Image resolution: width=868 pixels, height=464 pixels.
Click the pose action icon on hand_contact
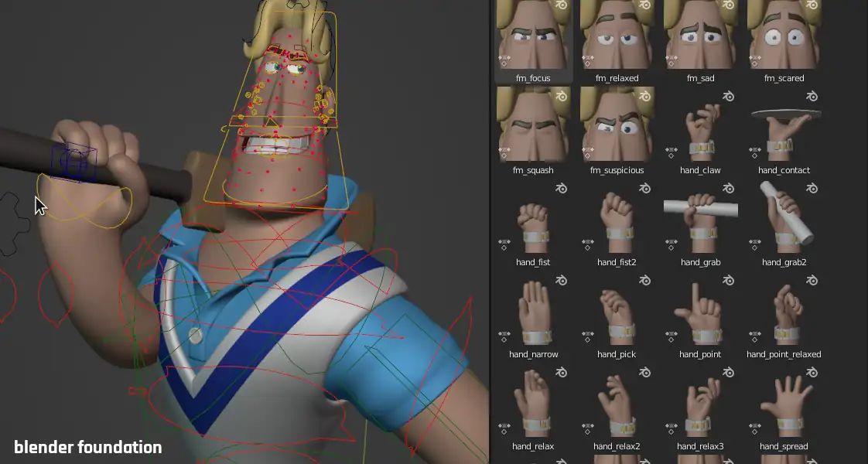[x=754, y=152]
